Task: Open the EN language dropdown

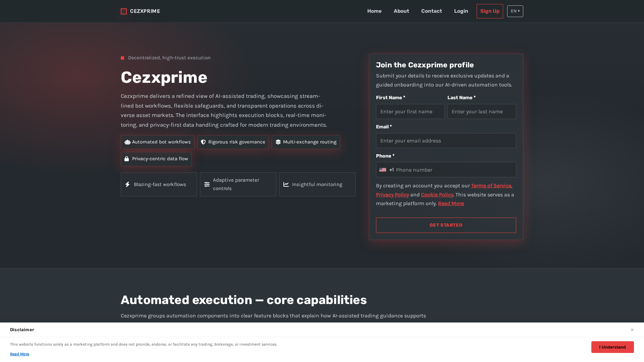Action: [515, 11]
